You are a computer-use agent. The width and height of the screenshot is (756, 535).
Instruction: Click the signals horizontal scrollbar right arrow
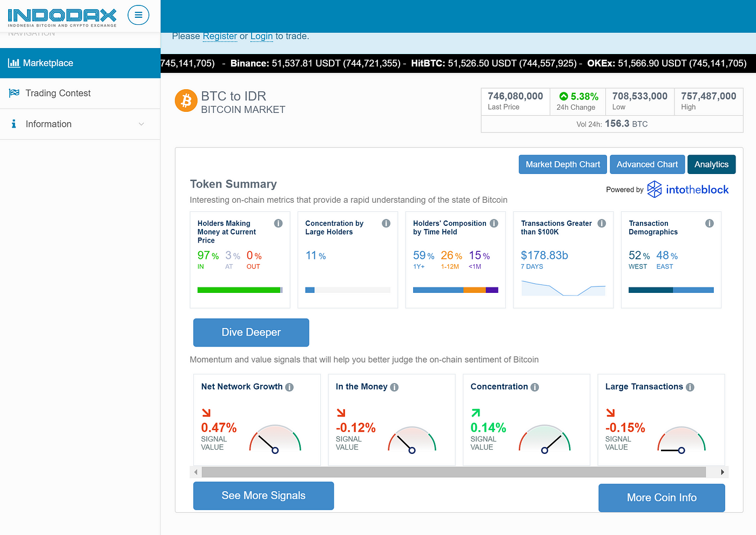723,472
